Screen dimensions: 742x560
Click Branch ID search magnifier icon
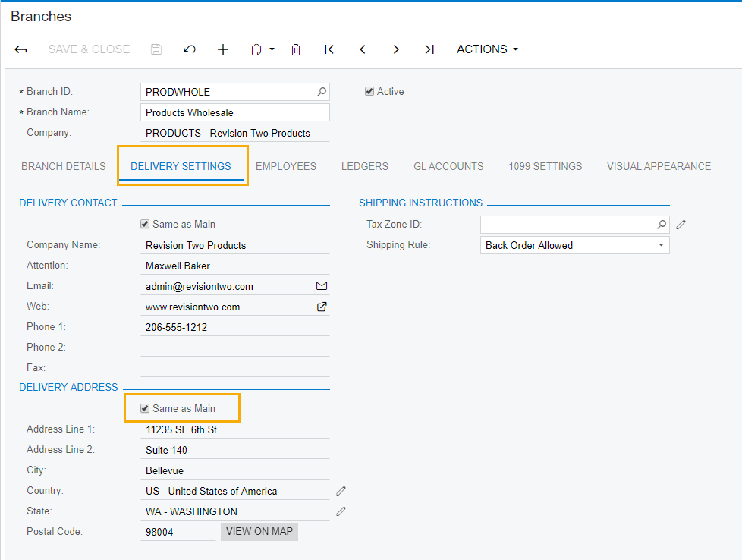pyautogui.click(x=322, y=92)
